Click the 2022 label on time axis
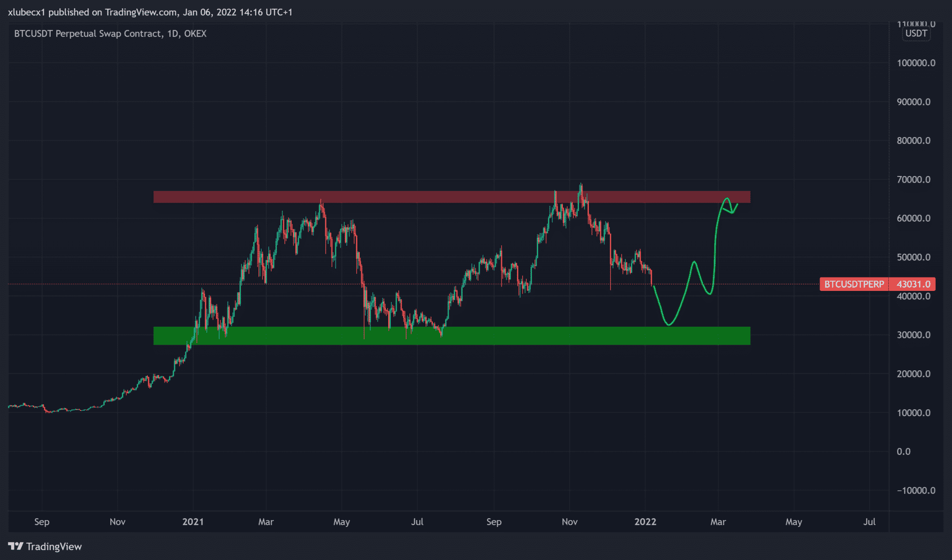952x560 pixels. pos(645,521)
